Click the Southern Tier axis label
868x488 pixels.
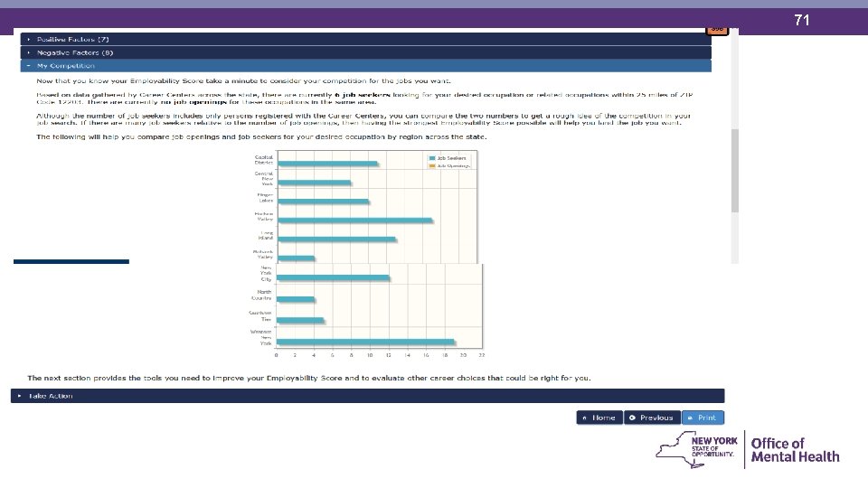(x=260, y=316)
